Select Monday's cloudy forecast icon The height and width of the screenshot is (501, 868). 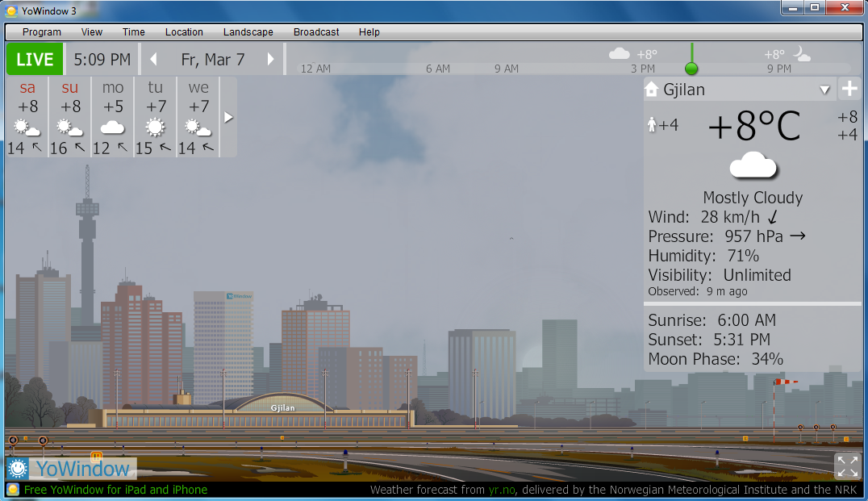pos(113,127)
